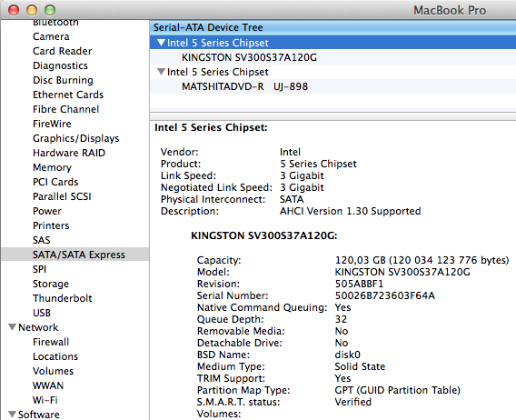Click the AHCI Version 1.30 Supported description

350,211
